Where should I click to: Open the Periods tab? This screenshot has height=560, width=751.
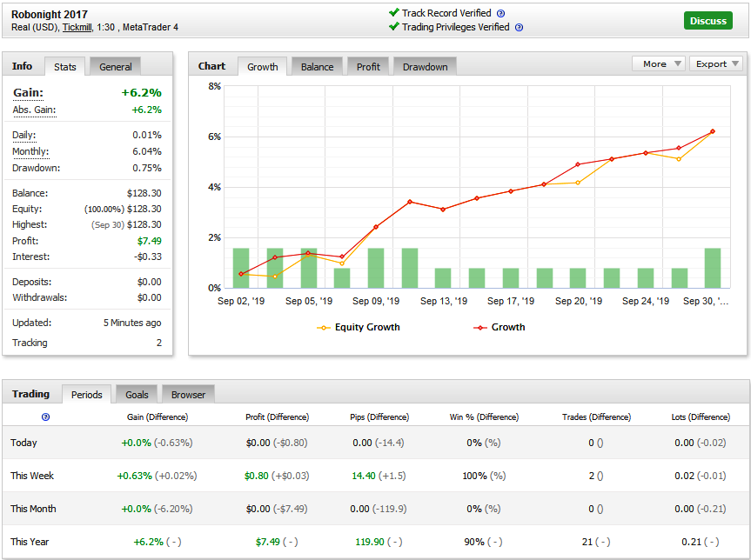tap(87, 395)
